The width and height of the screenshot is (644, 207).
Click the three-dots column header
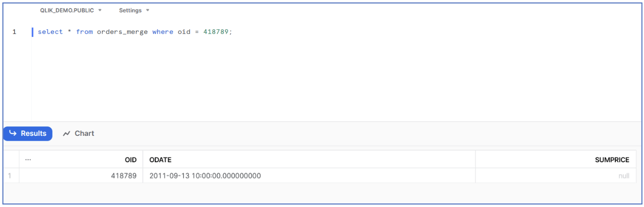28,160
